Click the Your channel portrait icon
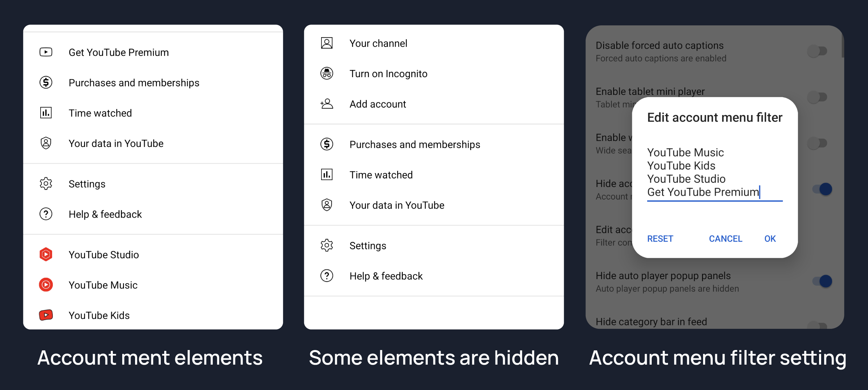The image size is (868, 390). [326, 43]
